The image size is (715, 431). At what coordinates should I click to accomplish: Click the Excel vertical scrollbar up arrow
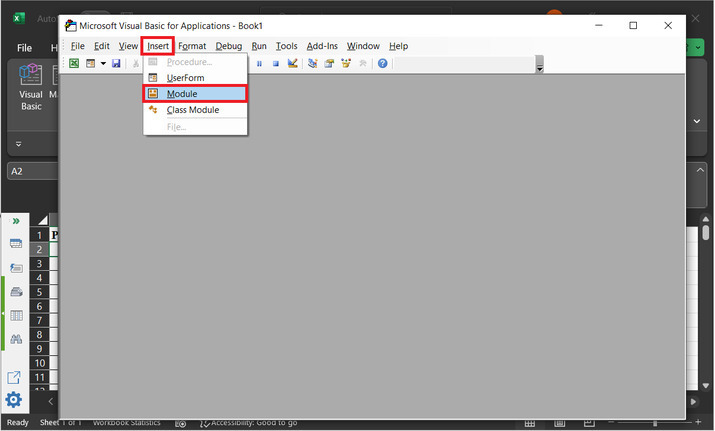pyautogui.click(x=706, y=219)
